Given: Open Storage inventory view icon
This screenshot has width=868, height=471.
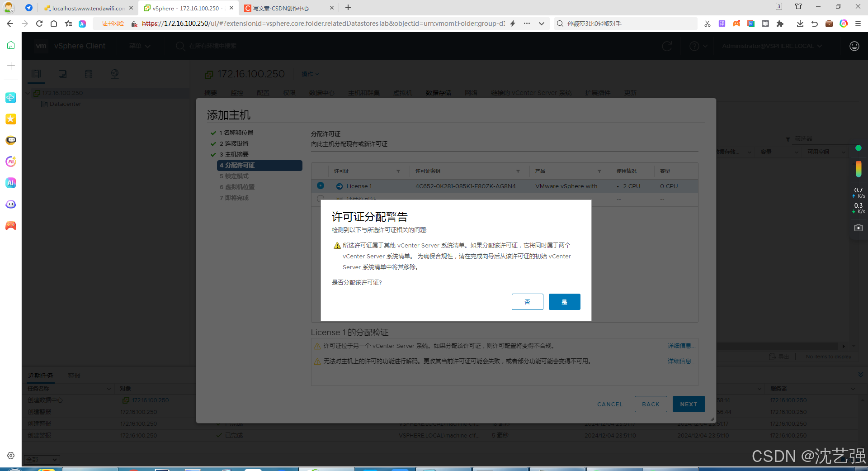Looking at the screenshot, I should click(x=89, y=74).
